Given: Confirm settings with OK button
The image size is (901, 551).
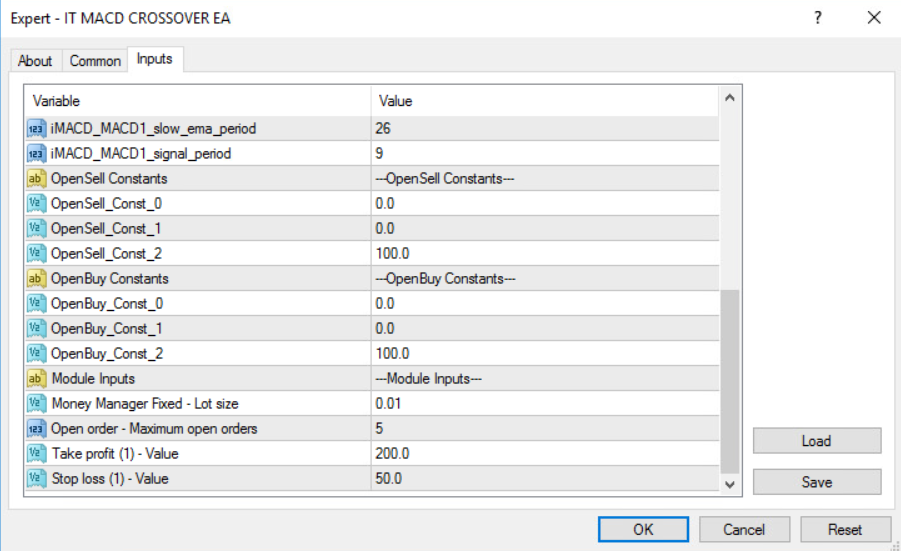Looking at the screenshot, I should tap(643, 529).
